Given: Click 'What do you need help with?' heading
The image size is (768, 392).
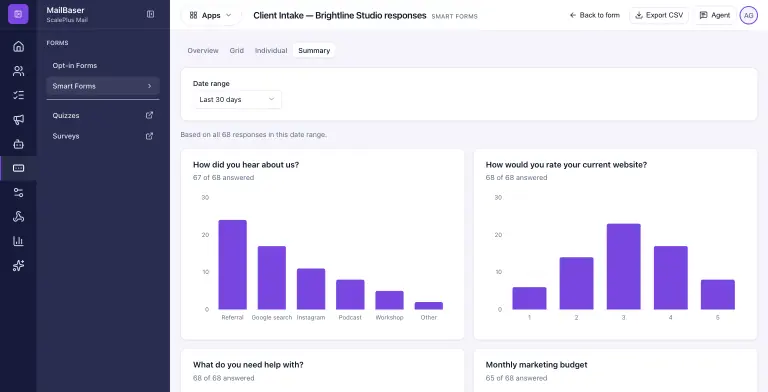Looking at the screenshot, I should pyautogui.click(x=248, y=365).
